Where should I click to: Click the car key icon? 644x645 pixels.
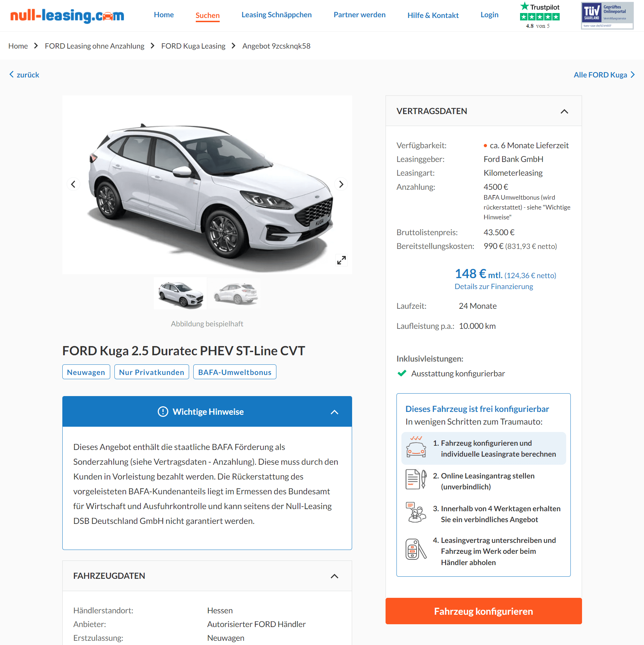pyautogui.click(x=416, y=549)
